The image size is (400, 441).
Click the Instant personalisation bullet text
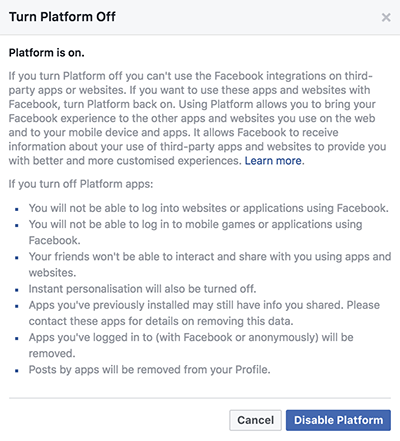[x=142, y=289]
